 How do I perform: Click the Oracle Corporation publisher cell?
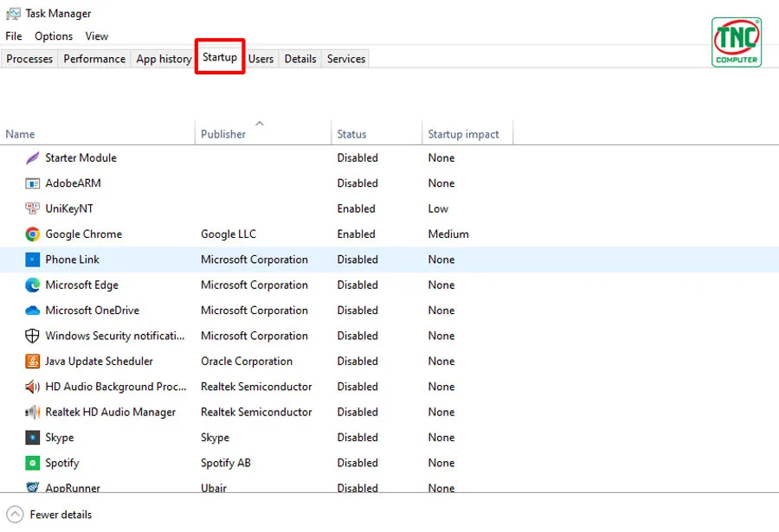click(x=247, y=361)
